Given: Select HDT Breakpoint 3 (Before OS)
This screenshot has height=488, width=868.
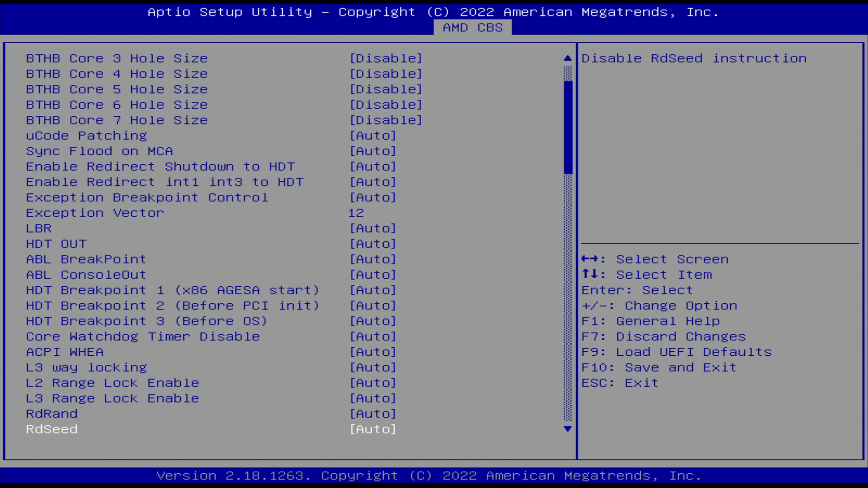Looking at the screenshot, I should pos(147,321).
